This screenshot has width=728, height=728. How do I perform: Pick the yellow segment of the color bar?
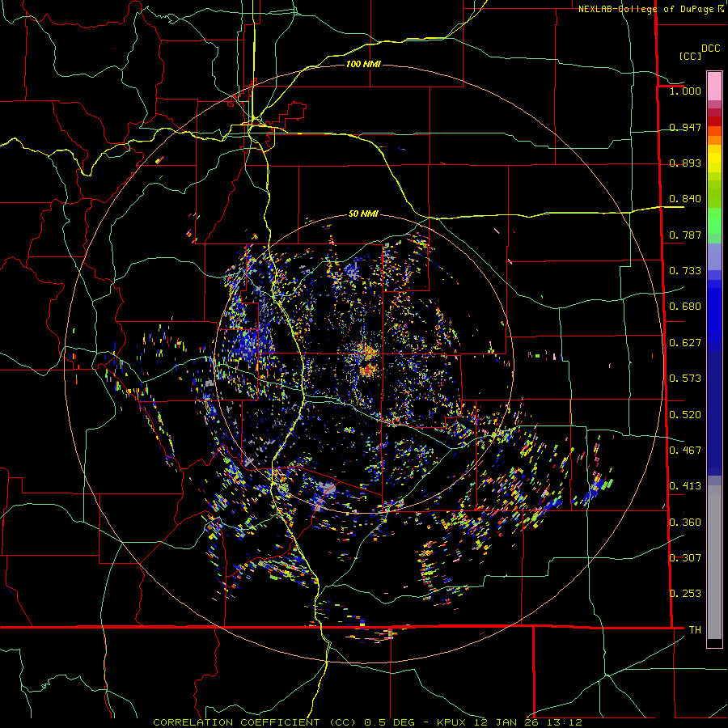(714, 159)
